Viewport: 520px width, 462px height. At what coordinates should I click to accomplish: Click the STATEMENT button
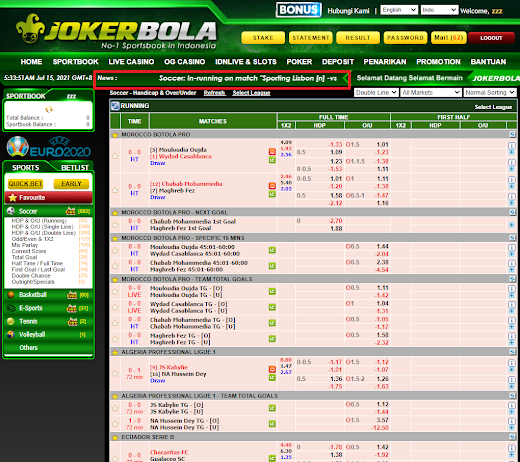pyautogui.click(x=311, y=38)
